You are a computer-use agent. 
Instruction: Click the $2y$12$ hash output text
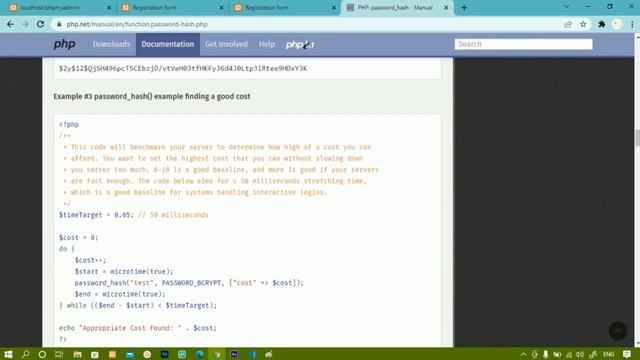click(183, 69)
